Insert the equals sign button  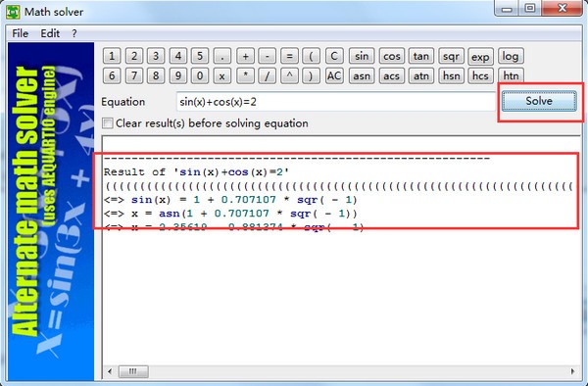(x=289, y=56)
